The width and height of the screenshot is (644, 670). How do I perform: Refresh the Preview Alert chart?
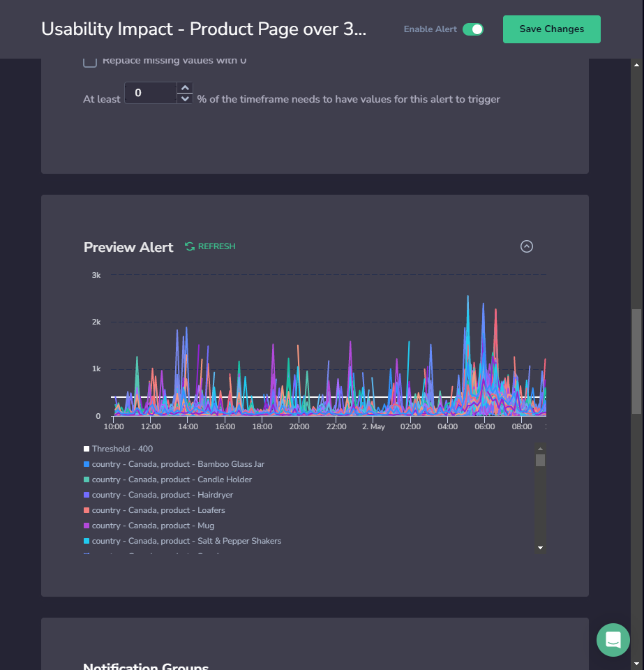pyautogui.click(x=210, y=246)
